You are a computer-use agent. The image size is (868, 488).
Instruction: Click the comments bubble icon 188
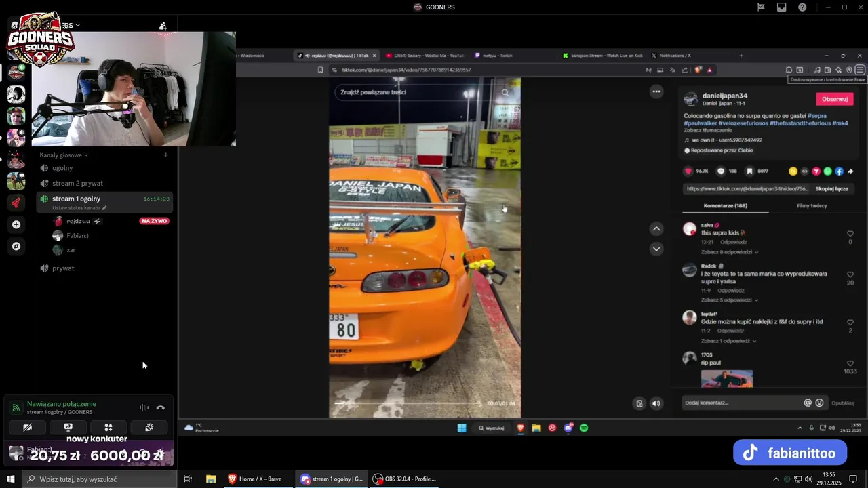click(721, 171)
